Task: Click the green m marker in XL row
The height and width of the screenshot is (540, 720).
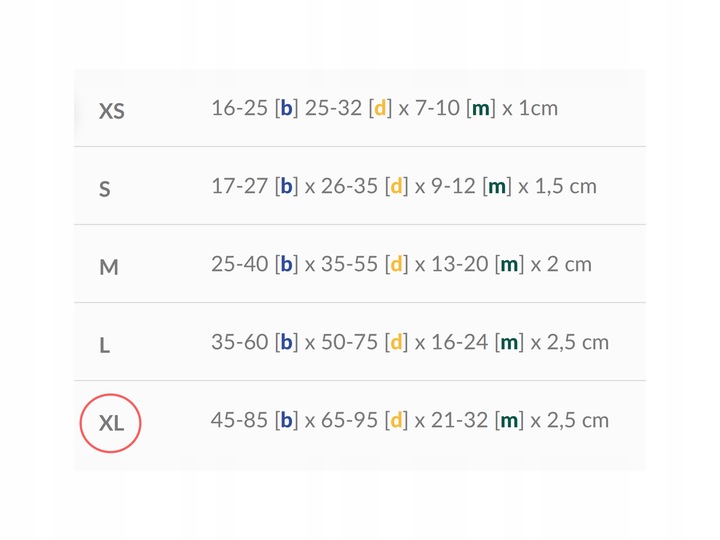Action: 509,420
